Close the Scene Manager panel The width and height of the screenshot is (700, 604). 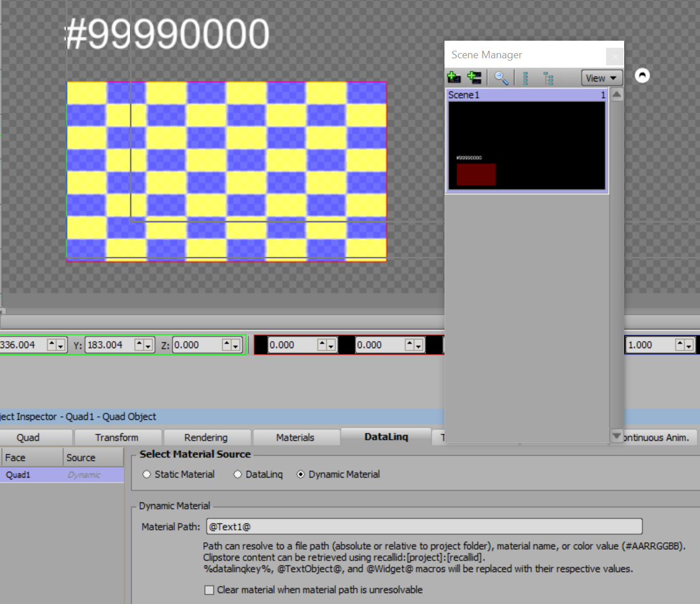[614, 57]
